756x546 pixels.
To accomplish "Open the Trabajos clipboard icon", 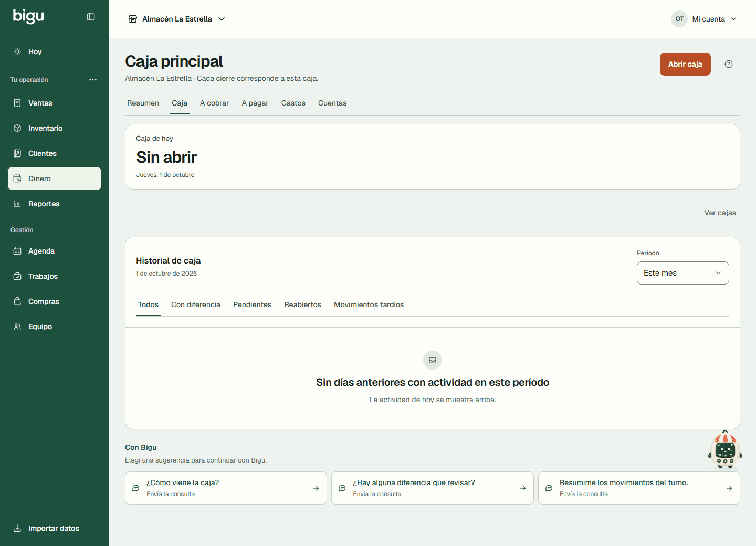I will [x=17, y=276].
